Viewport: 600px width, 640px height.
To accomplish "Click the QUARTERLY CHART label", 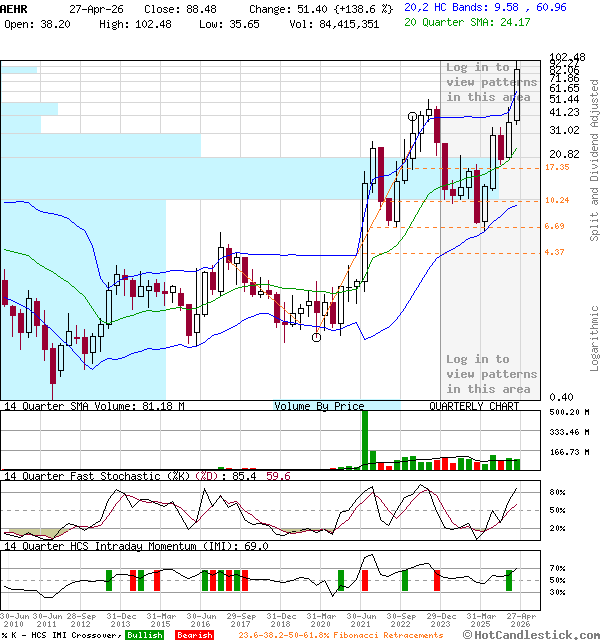I will [474, 406].
